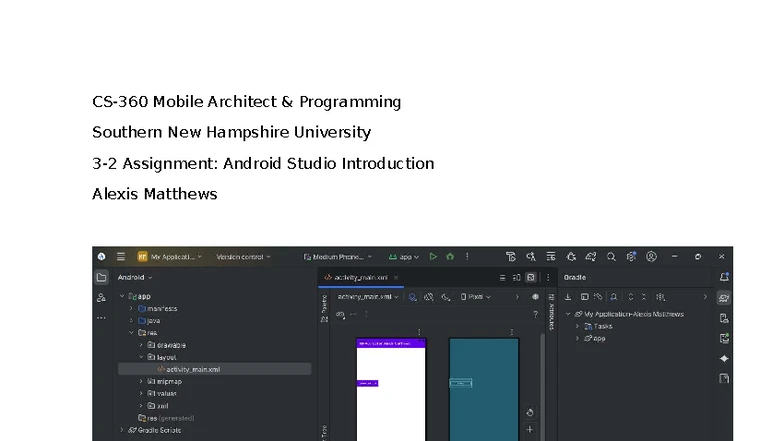Switch editor to Design view mode
784x441 pixels.
[x=531, y=277]
